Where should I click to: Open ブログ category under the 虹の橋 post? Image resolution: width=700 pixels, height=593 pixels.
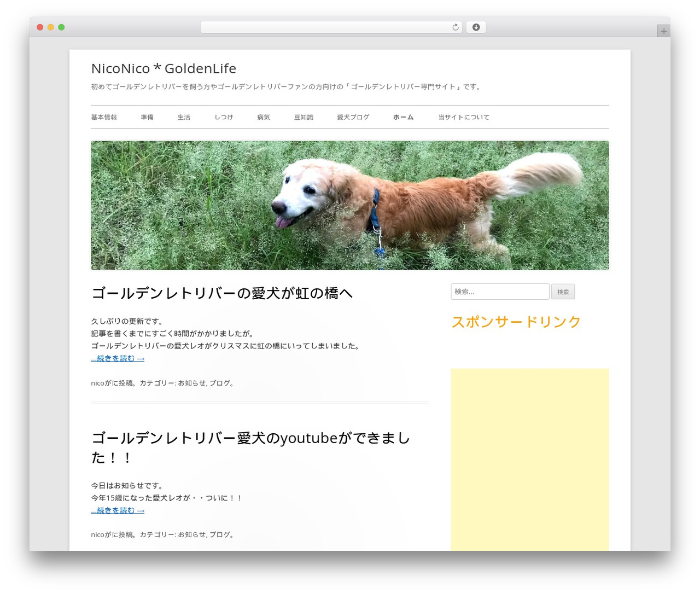pyautogui.click(x=220, y=383)
